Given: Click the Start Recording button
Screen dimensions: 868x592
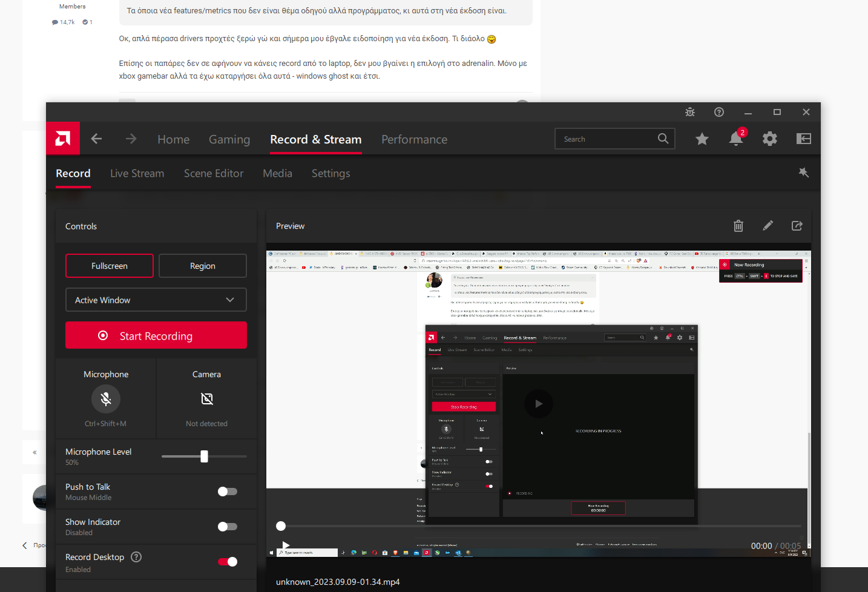Looking at the screenshot, I should (156, 335).
